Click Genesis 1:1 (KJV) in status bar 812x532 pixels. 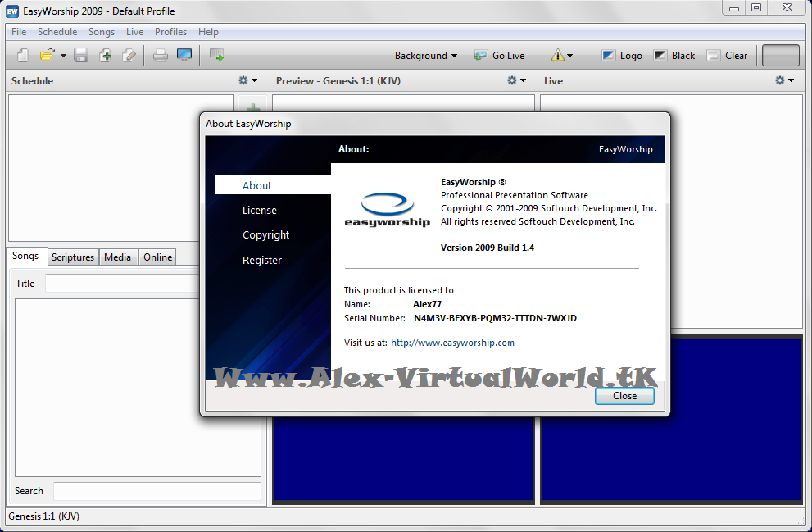44,516
